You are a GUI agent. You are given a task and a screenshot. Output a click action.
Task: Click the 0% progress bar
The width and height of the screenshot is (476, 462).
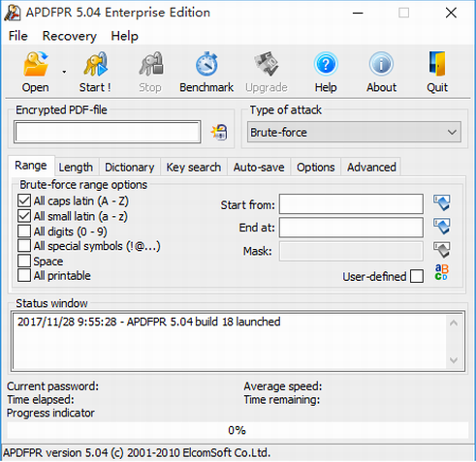pos(238,430)
